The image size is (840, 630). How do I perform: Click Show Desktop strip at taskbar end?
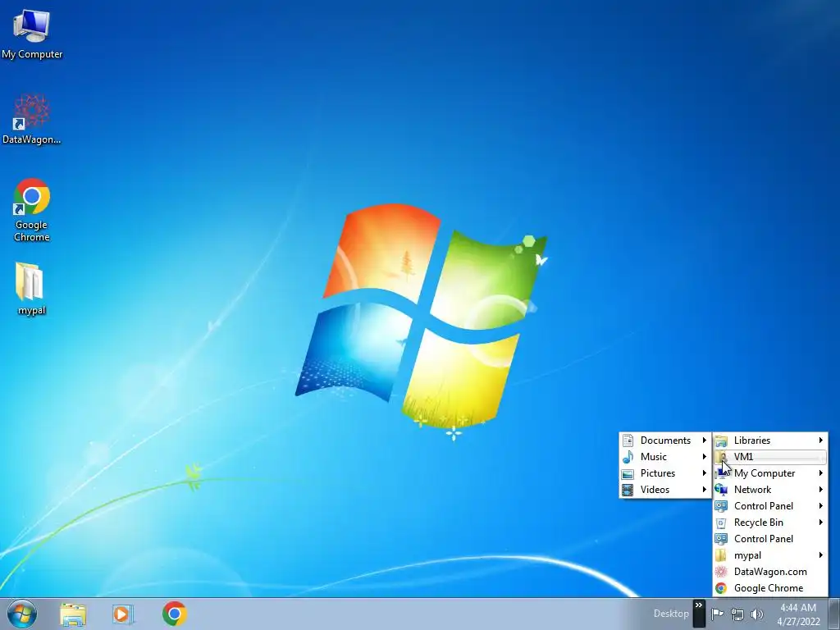[834, 614]
